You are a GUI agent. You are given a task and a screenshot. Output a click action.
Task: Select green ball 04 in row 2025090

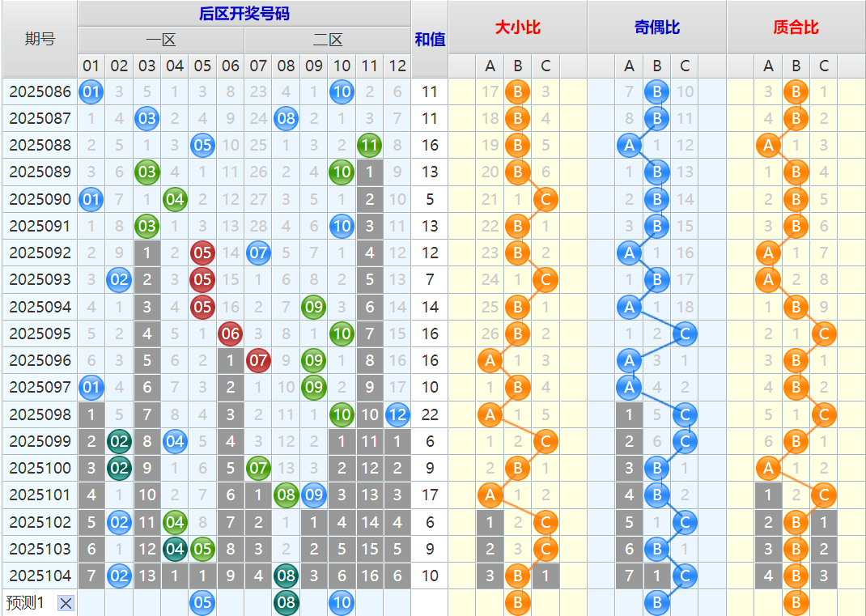[x=175, y=199]
